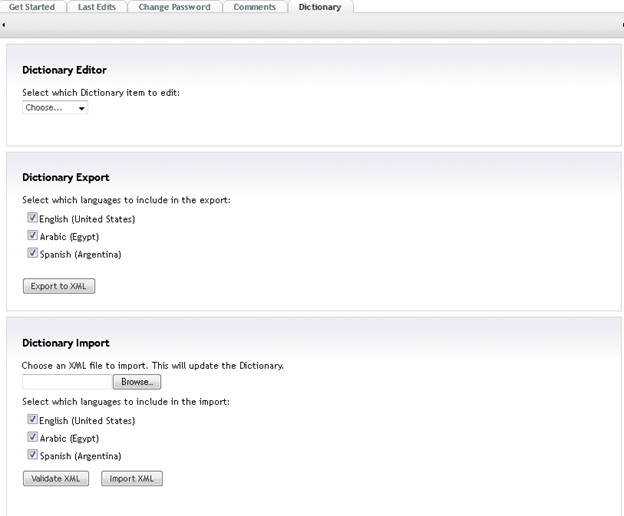Image resolution: width=624 pixels, height=516 pixels.
Task: Click the XML file path input field
Action: coord(66,382)
